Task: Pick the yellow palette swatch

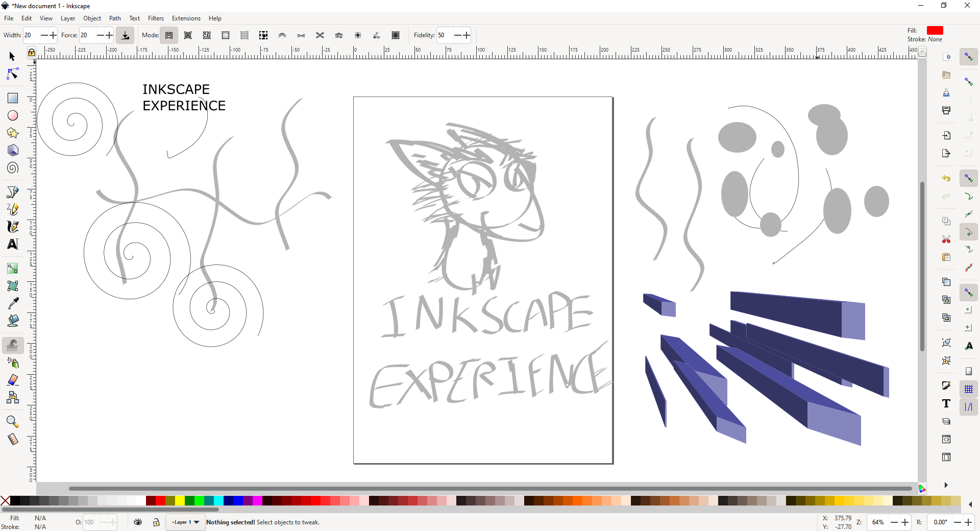Action: coord(180,500)
